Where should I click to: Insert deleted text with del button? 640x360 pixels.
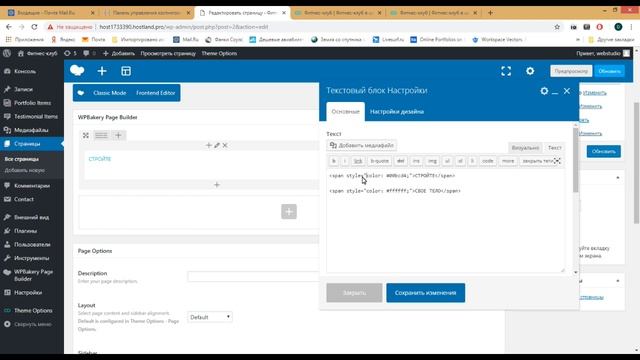(x=400, y=161)
